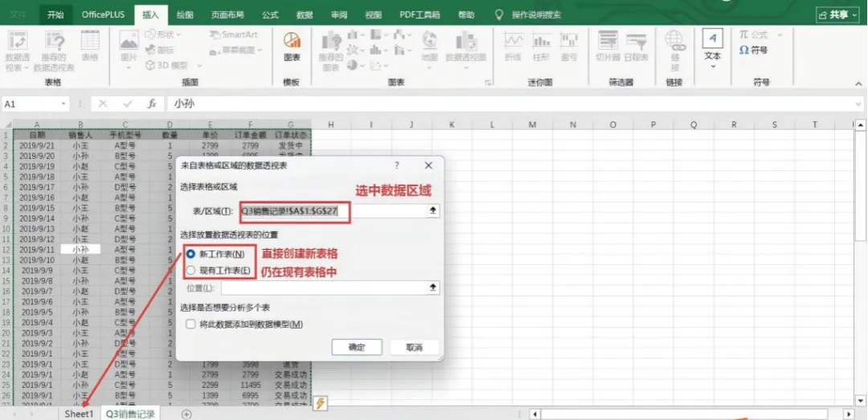
Task: Collapse range picker for 位置 field
Action: (433, 287)
